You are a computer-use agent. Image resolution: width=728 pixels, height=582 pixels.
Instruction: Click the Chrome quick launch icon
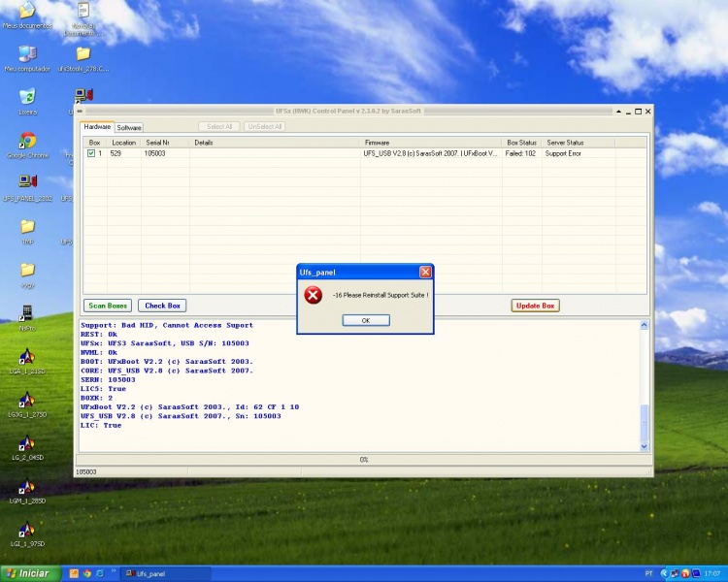pos(86,573)
